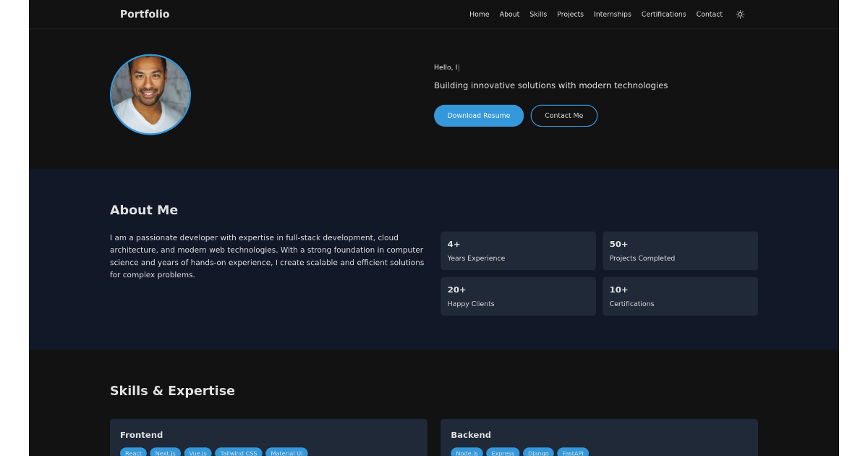Select the Django skill badge
868x456 pixels.
[538, 452]
